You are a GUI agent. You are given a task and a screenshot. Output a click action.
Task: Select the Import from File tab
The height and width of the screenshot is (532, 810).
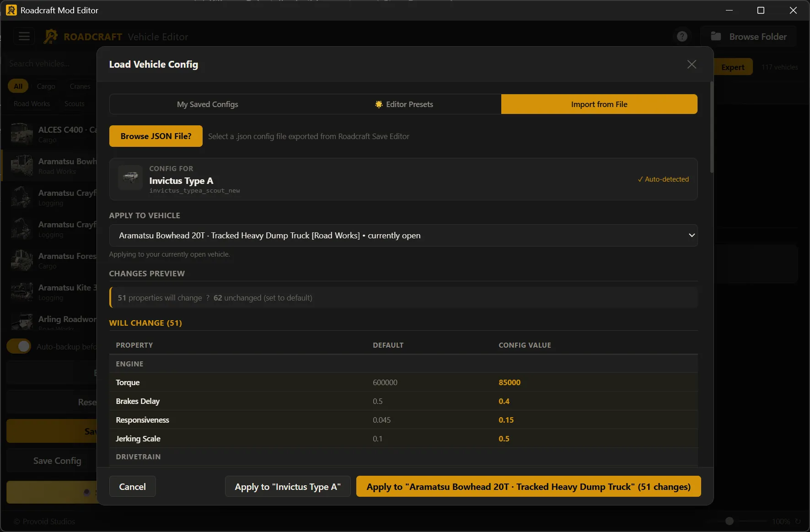pyautogui.click(x=599, y=104)
